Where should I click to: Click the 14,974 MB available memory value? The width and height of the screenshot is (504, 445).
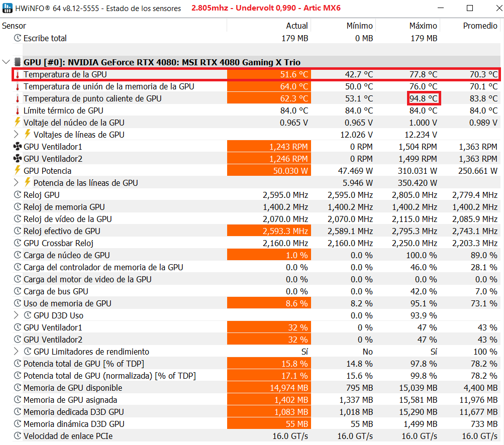click(x=289, y=388)
